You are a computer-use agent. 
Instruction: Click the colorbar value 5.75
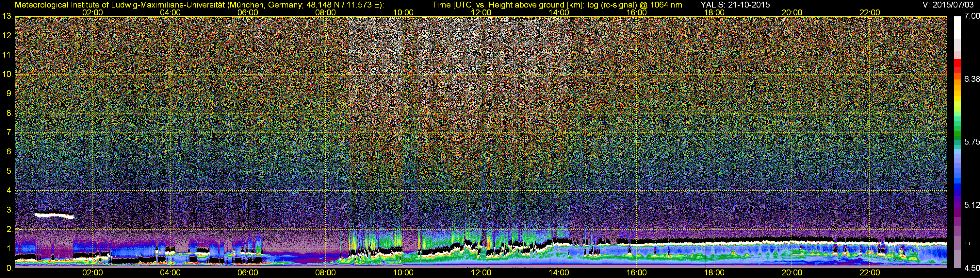pyautogui.click(x=972, y=142)
